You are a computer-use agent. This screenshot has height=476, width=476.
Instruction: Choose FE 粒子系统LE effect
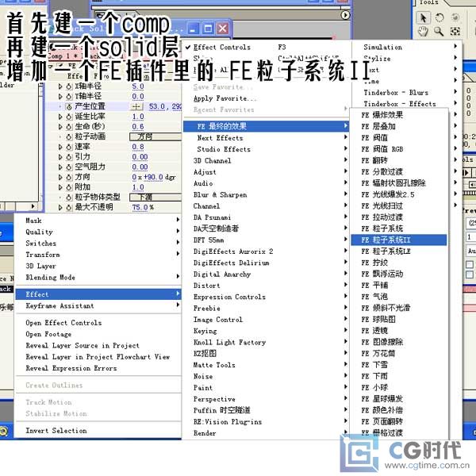[x=398, y=251]
